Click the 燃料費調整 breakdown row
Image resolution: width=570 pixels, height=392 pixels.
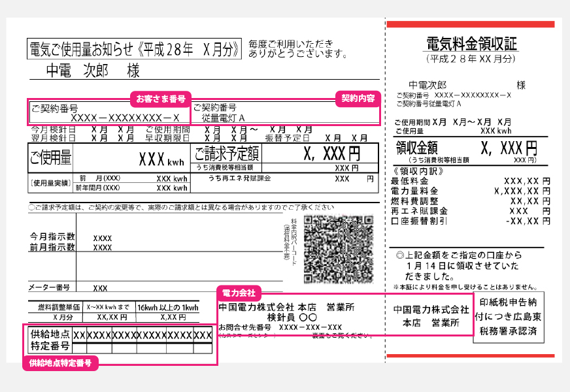[x=471, y=201]
